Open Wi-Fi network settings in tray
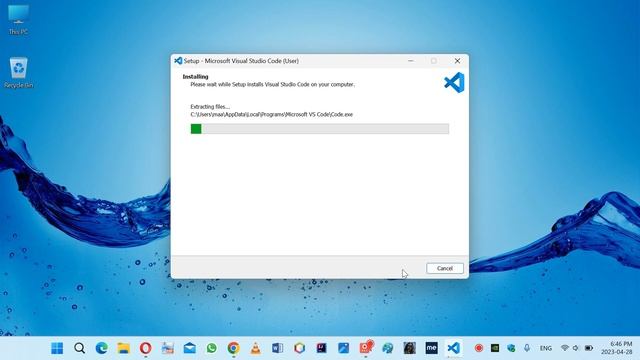This screenshot has width=640, height=360. point(564,348)
